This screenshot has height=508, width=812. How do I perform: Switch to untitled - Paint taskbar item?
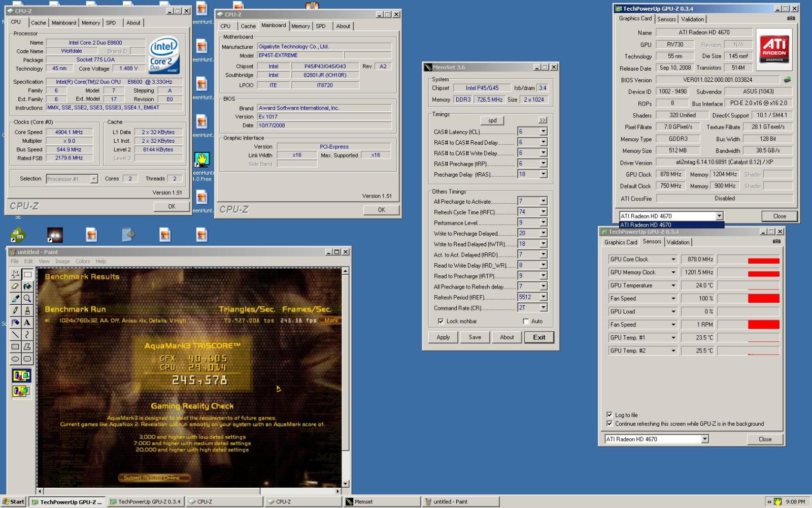pos(460,501)
